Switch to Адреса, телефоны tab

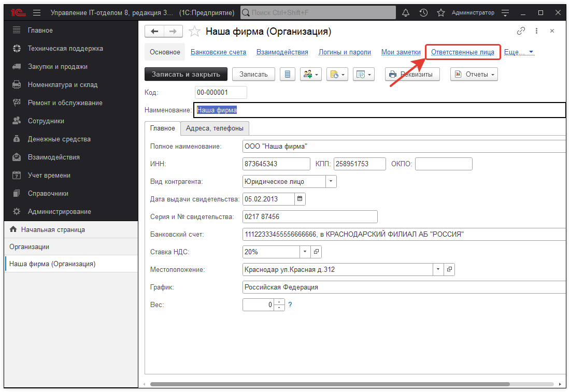coord(215,128)
